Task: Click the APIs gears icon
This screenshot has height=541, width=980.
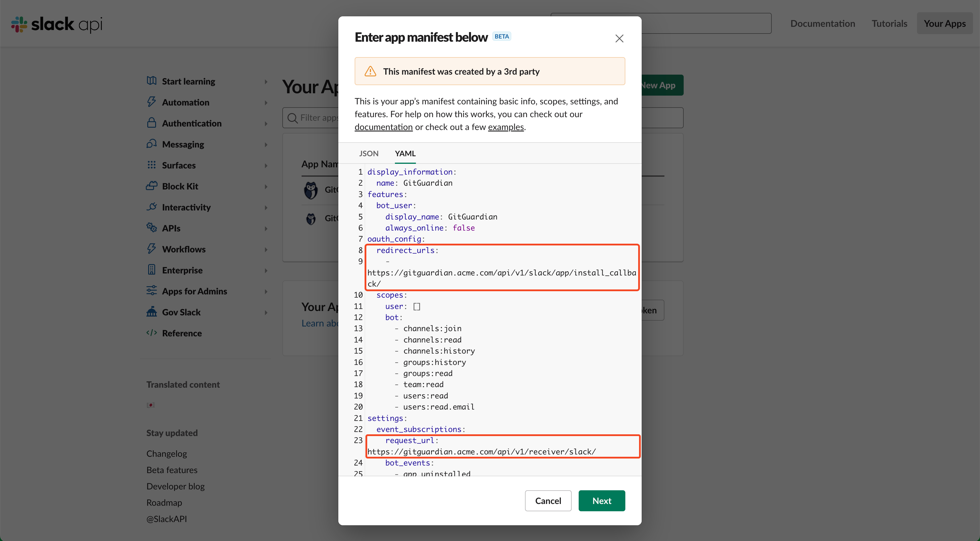Action: [x=151, y=228]
